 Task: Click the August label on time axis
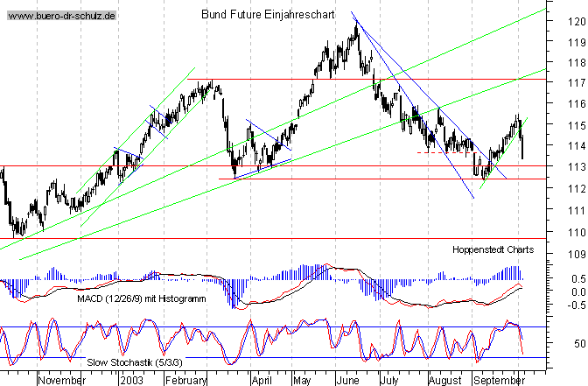pyautogui.click(x=444, y=382)
